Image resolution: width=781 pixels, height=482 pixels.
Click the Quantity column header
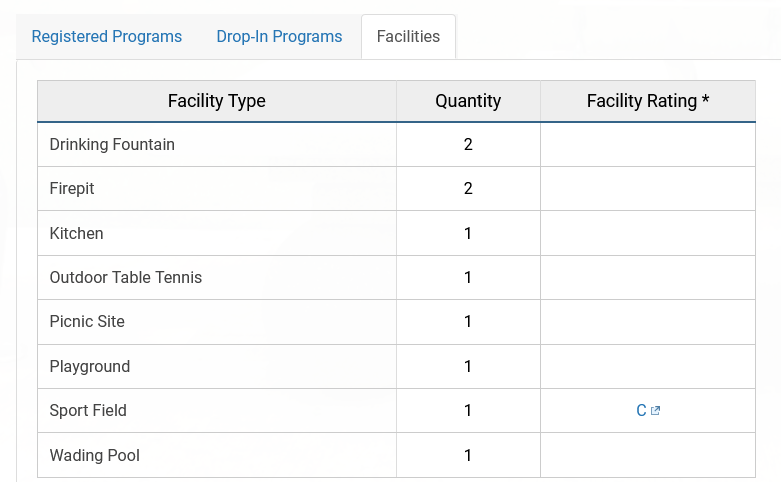pyautogui.click(x=468, y=101)
